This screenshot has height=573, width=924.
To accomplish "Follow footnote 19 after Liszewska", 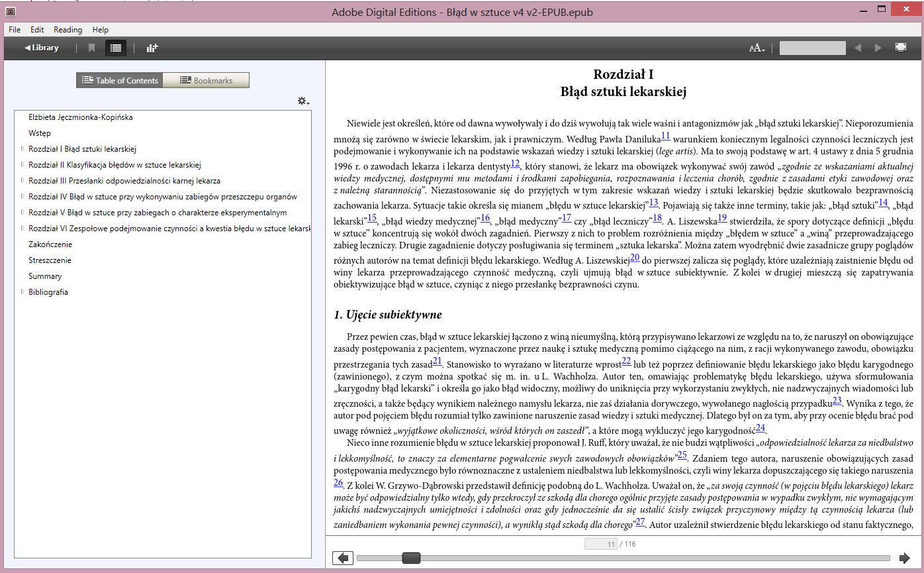I will [722, 217].
